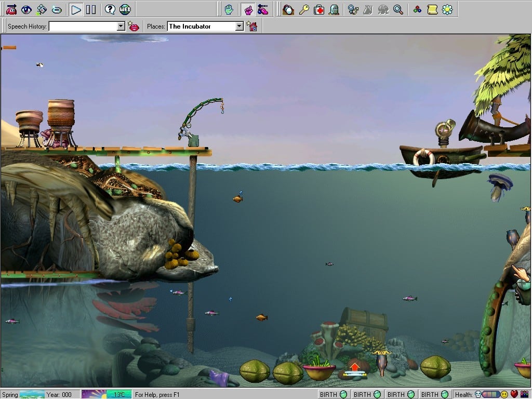
Task: Open the Hatchery egg kit
Action: pos(288,9)
